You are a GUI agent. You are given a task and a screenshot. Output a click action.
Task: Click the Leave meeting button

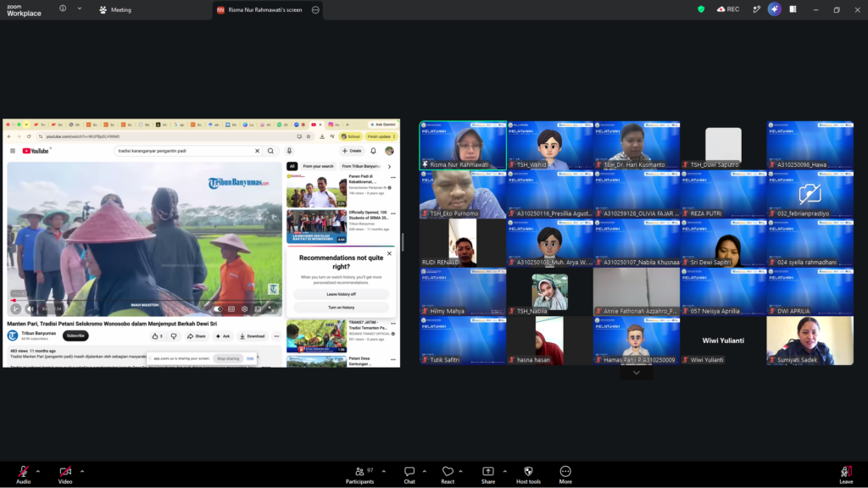[847, 474]
